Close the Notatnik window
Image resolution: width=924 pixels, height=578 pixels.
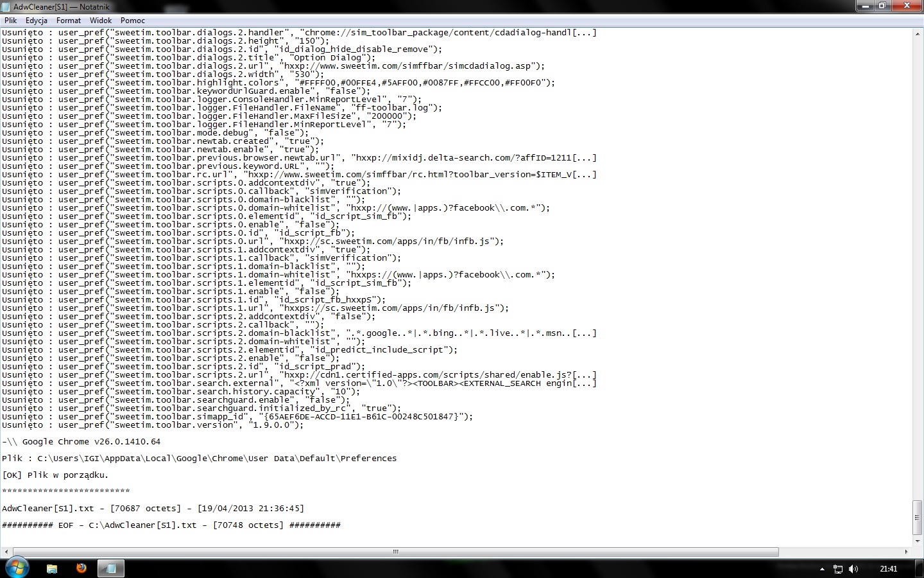coord(906,6)
